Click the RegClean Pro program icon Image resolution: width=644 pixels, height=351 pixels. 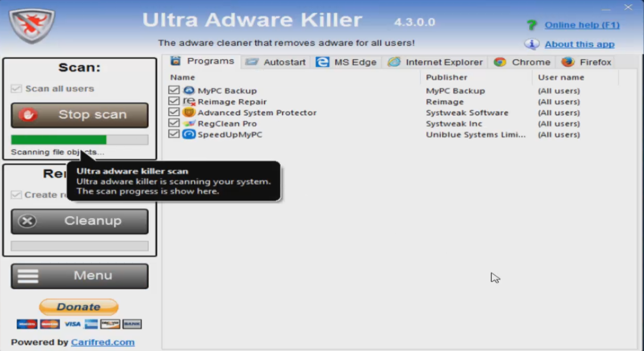coord(189,123)
